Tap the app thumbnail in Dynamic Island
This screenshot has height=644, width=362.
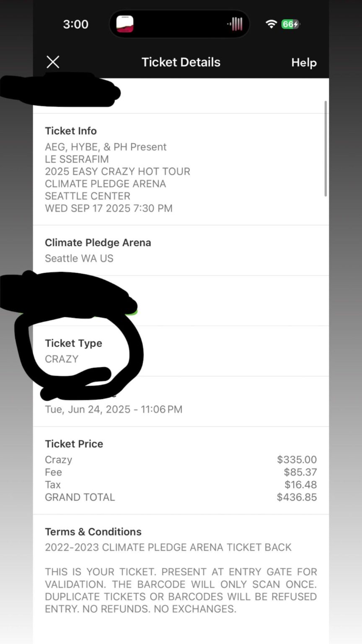(x=125, y=24)
